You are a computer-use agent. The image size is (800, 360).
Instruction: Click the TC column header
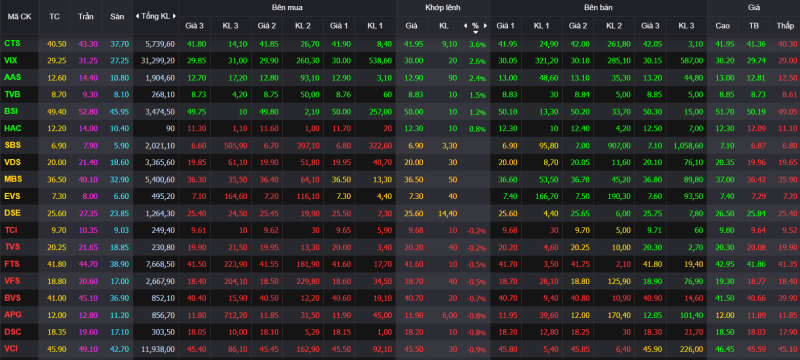(54, 16)
